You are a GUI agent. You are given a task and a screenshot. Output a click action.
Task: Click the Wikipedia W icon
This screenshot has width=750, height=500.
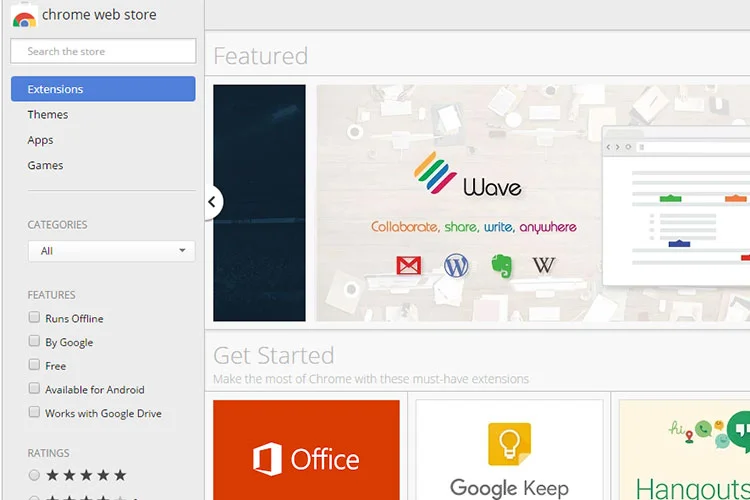point(544,265)
